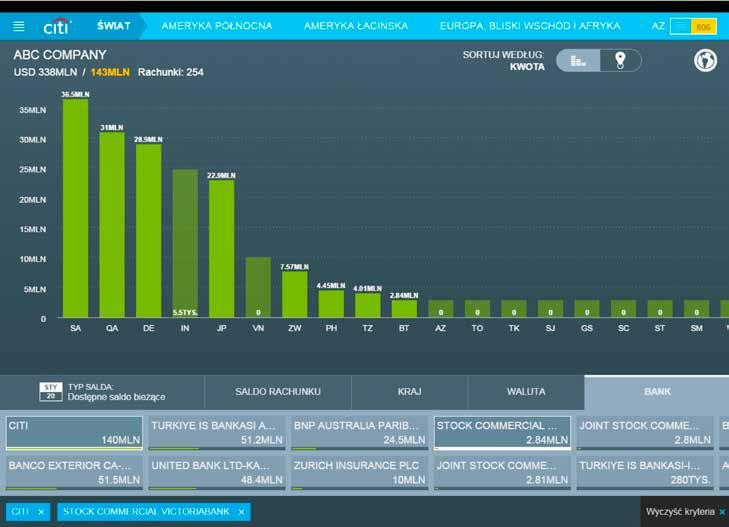Select the ŚWIAT tab
The height and width of the screenshot is (527, 729).
114,26
